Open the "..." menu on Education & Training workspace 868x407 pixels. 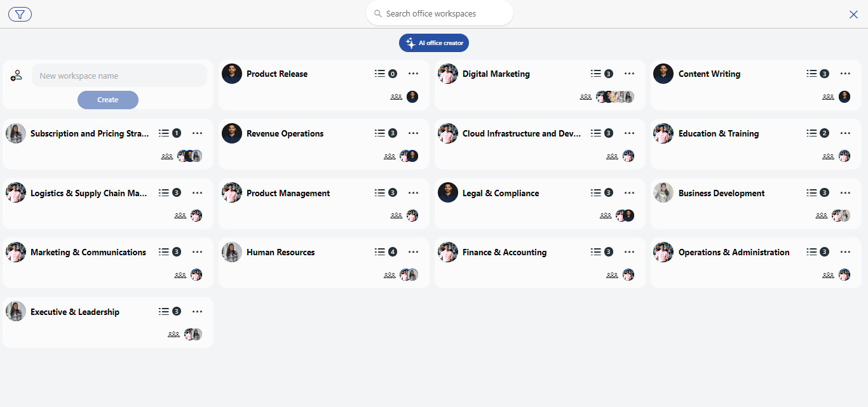coord(845,133)
